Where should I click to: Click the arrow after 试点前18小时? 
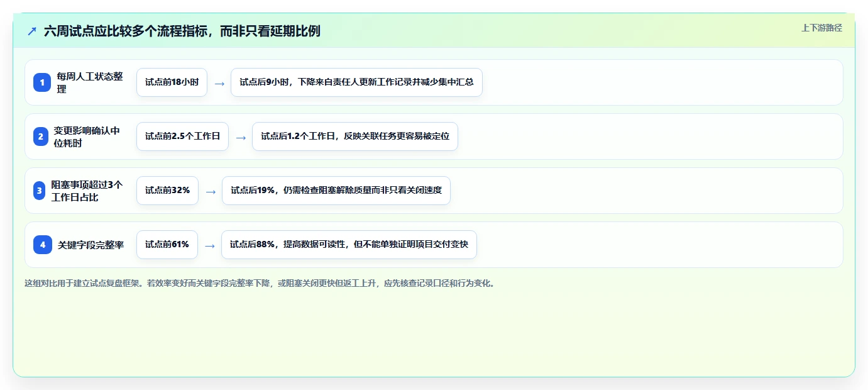(219, 83)
